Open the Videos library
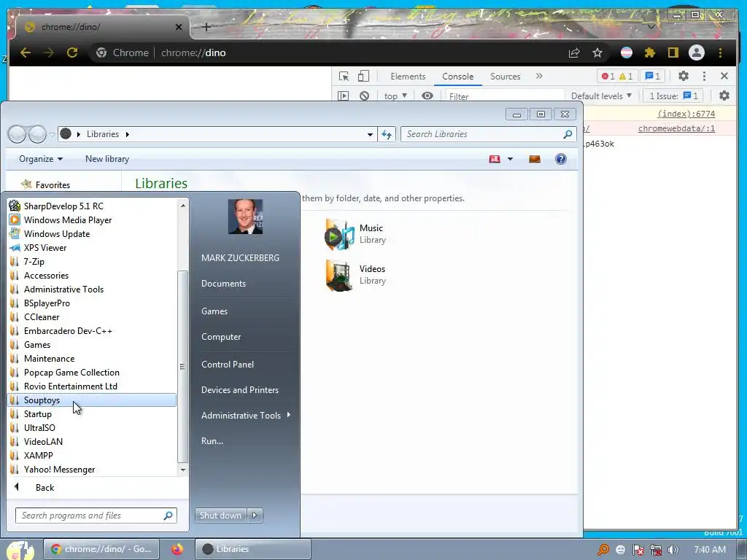The width and height of the screenshot is (747, 560). [x=355, y=275]
